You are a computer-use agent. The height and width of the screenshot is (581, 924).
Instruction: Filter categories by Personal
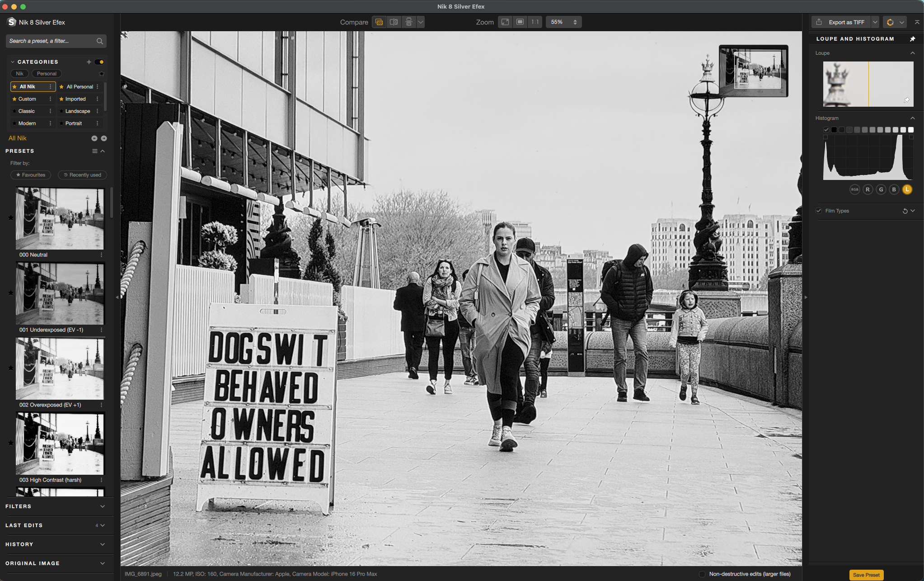pos(47,74)
